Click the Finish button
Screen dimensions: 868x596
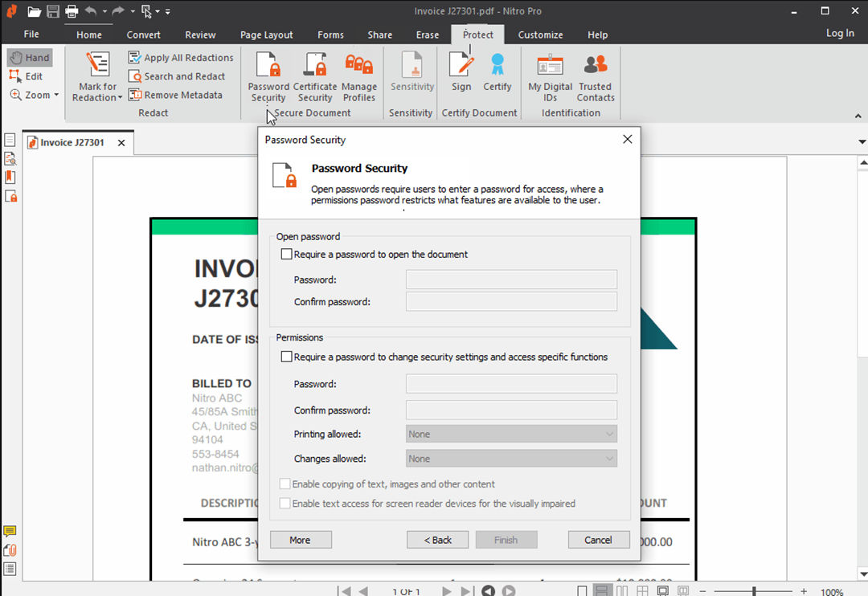tap(506, 540)
